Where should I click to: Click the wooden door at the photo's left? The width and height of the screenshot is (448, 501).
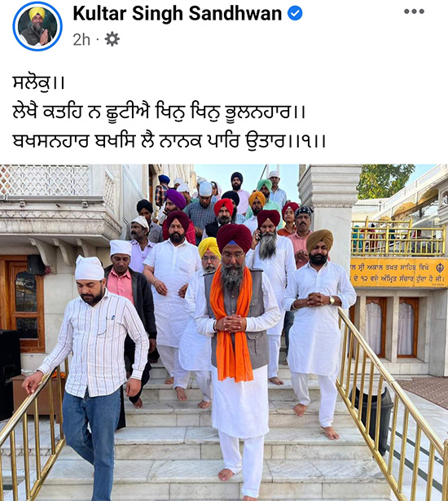pyautogui.click(x=22, y=304)
